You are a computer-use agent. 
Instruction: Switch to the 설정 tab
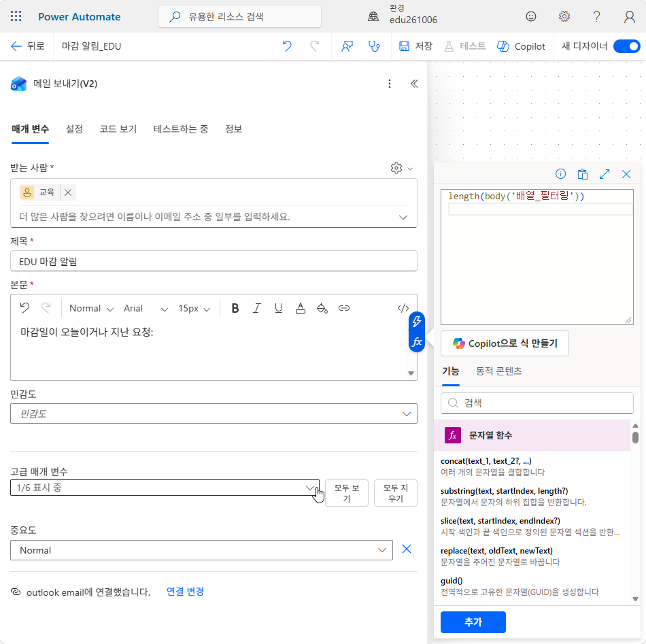(74, 129)
